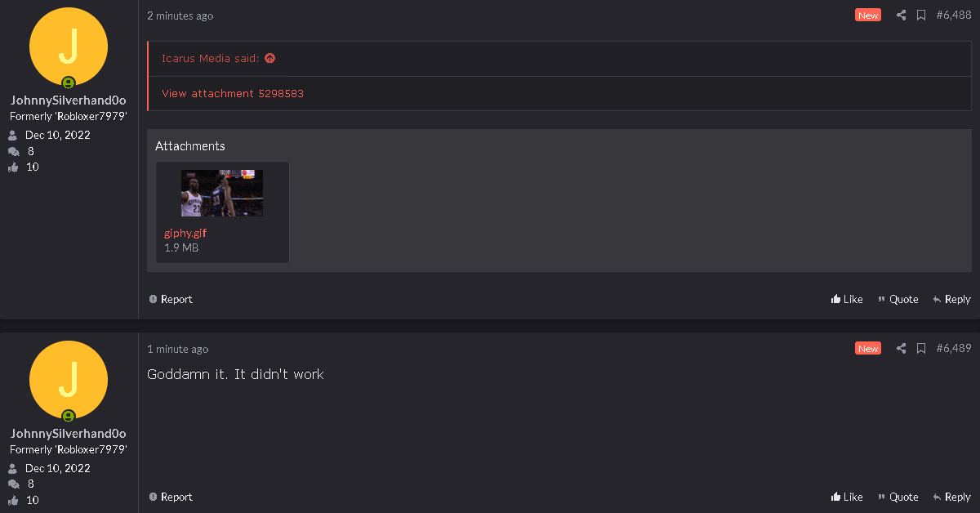Report the post with the giphy.gif attachment
Image resolution: width=980 pixels, height=513 pixels.
tap(171, 299)
